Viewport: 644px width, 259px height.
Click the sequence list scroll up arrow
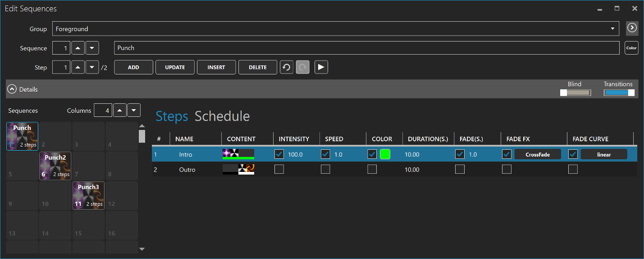(x=142, y=126)
